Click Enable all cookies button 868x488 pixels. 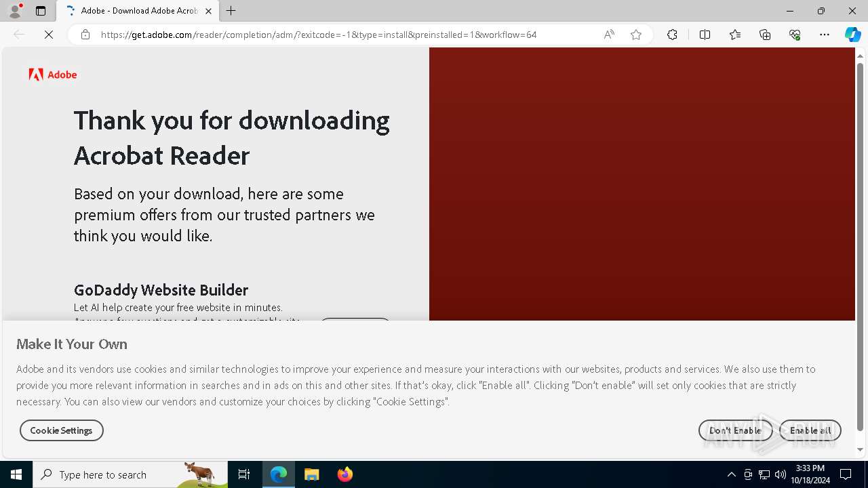click(810, 430)
